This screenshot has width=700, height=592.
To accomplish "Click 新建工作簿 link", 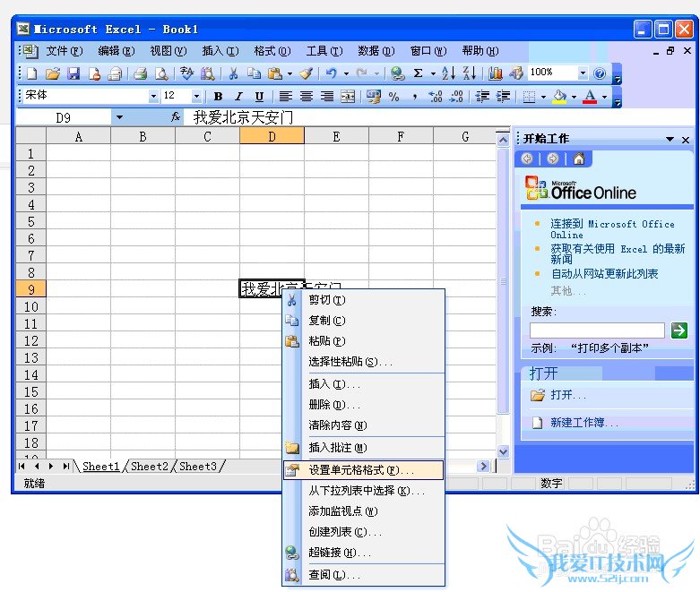I will (x=583, y=422).
